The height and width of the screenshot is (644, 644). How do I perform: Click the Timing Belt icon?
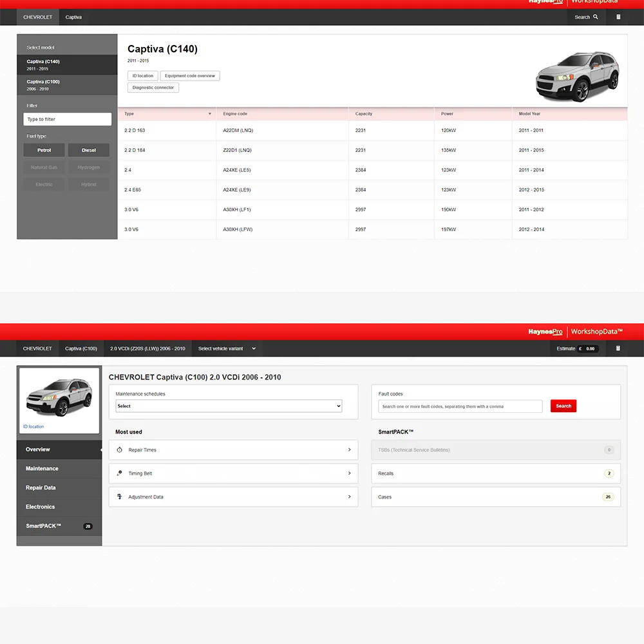pos(120,473)
